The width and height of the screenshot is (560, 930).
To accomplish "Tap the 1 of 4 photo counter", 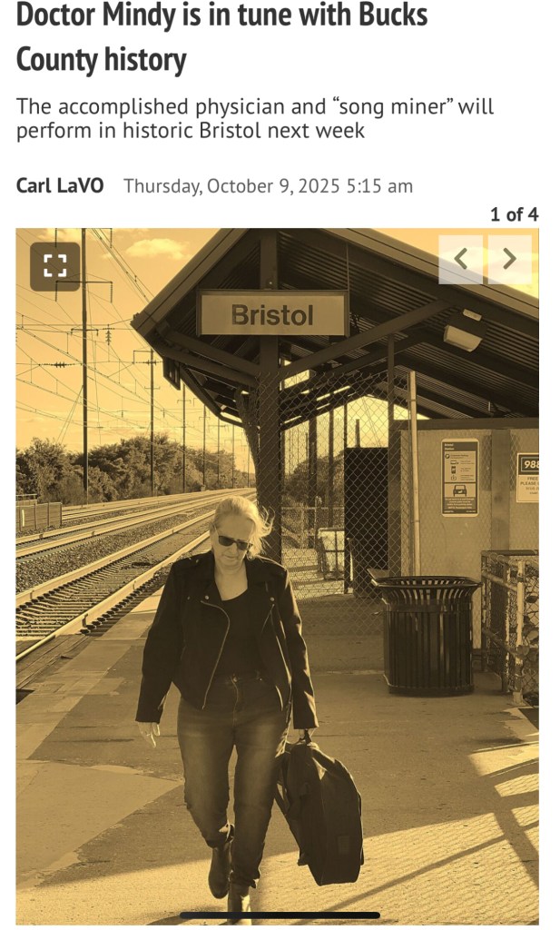I will tap(514, 214).
